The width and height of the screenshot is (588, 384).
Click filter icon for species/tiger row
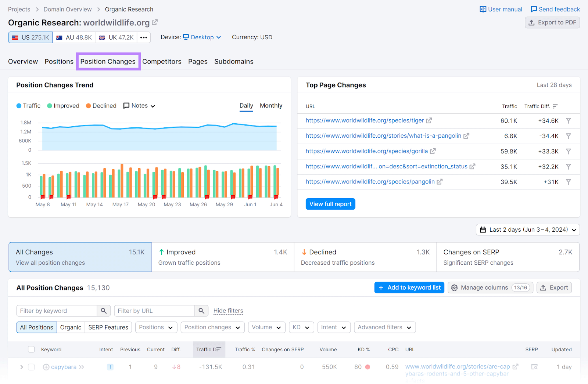pos(569,121)
